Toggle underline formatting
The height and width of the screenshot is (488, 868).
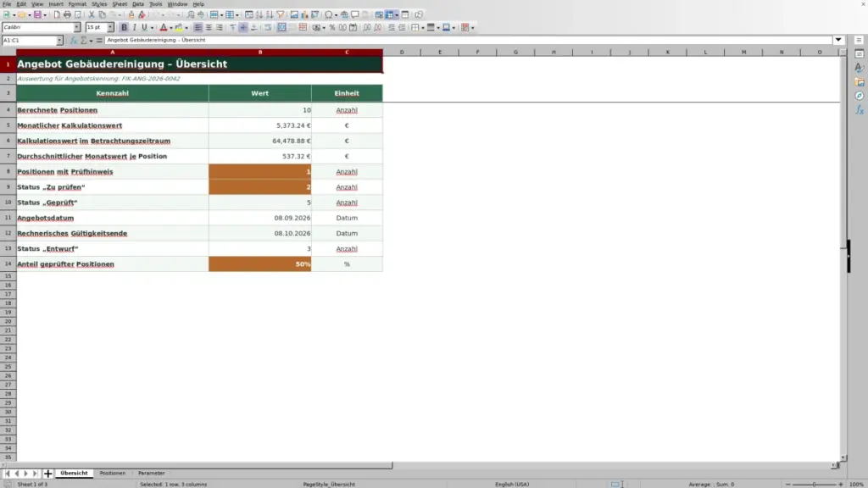(x=144, y=28)
